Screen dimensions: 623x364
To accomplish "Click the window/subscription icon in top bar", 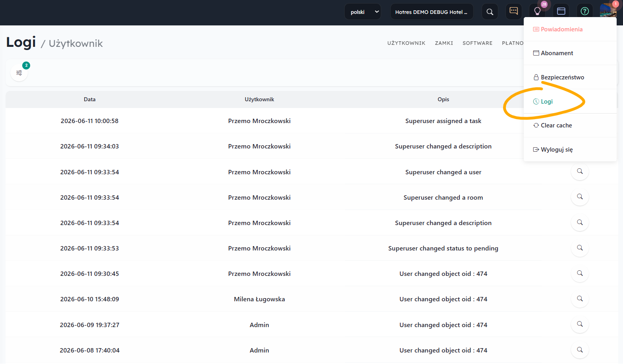I will (561, 11).
